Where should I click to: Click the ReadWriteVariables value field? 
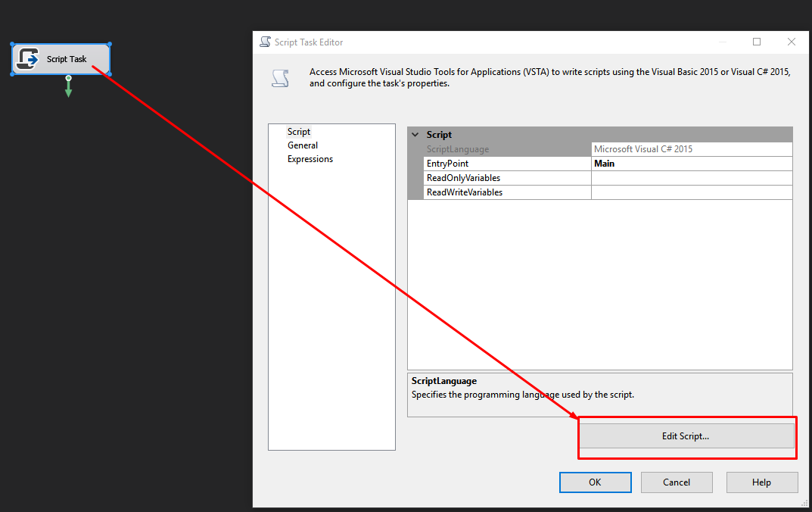pyautogui.click(x=691, y=192)
